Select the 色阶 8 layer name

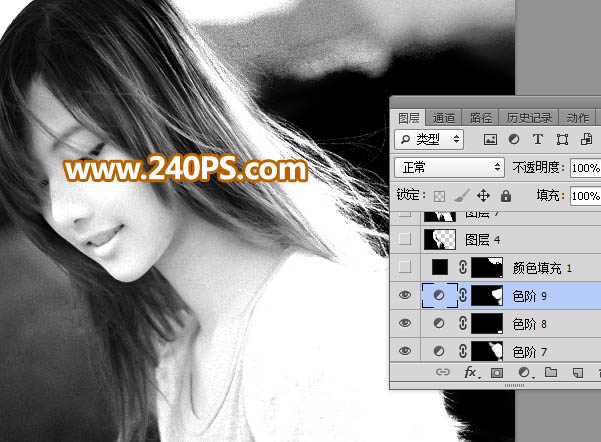pyautogui.click(x=529, y=324)
